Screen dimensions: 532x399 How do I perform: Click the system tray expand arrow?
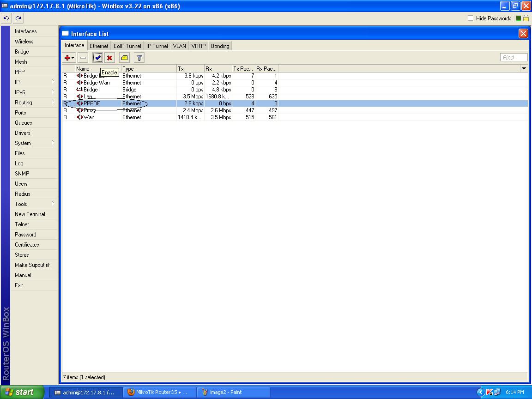[480, 392]
